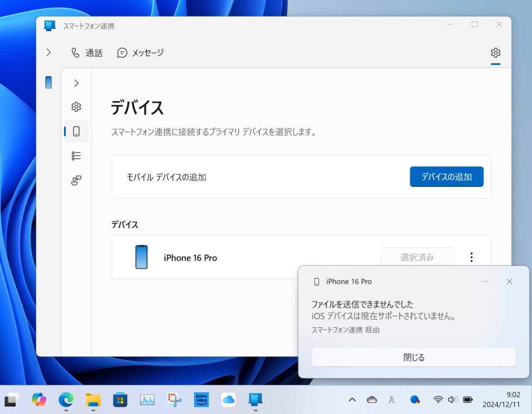Open the feedback and community sidebar icon
Viewport: 532px width, 414px height.
click(76, 180)
